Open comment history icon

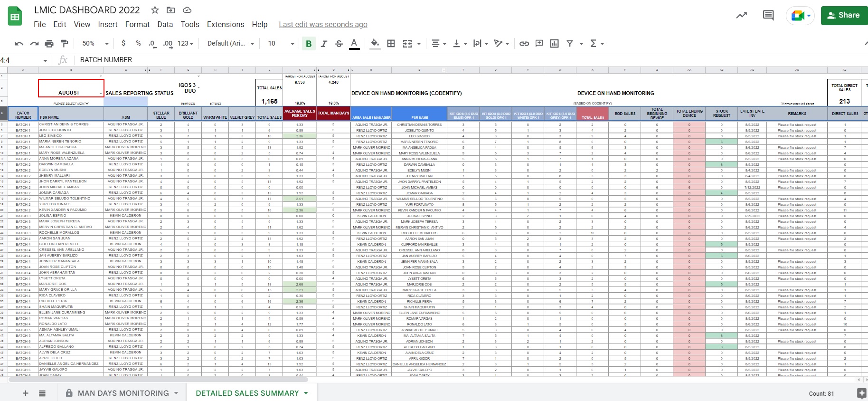coord(768,15)
